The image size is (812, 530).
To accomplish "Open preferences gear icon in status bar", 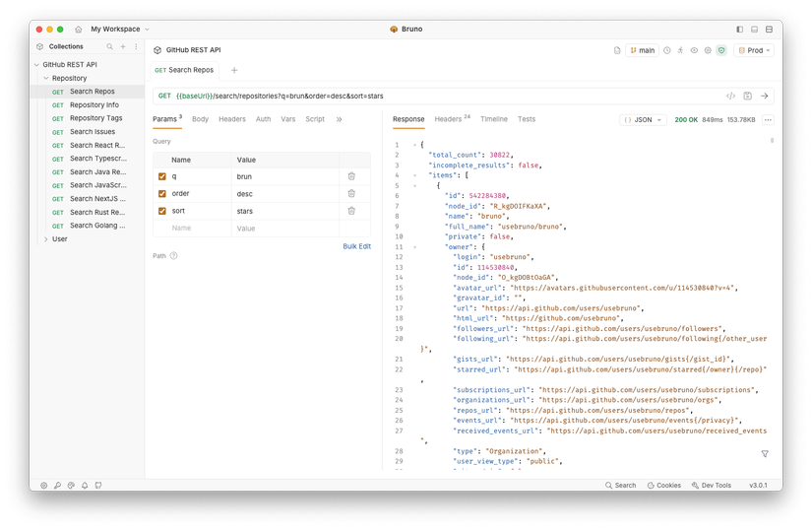I will 44,486.
